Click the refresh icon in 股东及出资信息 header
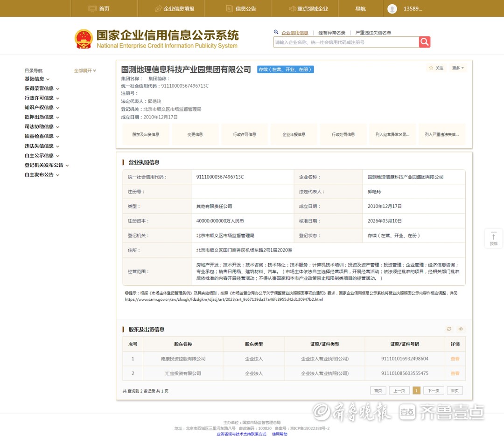This screenshot has width=504, height=443. (449, 329)
